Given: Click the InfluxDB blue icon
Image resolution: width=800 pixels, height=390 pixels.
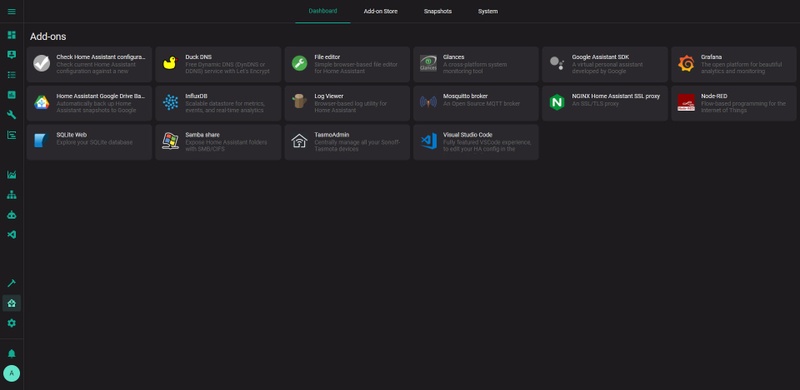Looking at the screenshot, I should coord(170,102).
